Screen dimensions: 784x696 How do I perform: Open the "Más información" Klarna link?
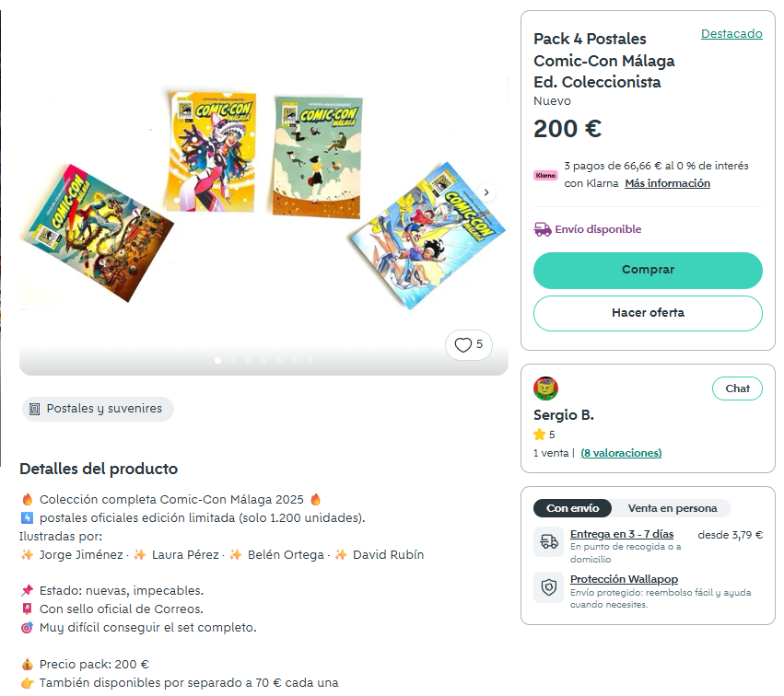[x=667, y=183]
